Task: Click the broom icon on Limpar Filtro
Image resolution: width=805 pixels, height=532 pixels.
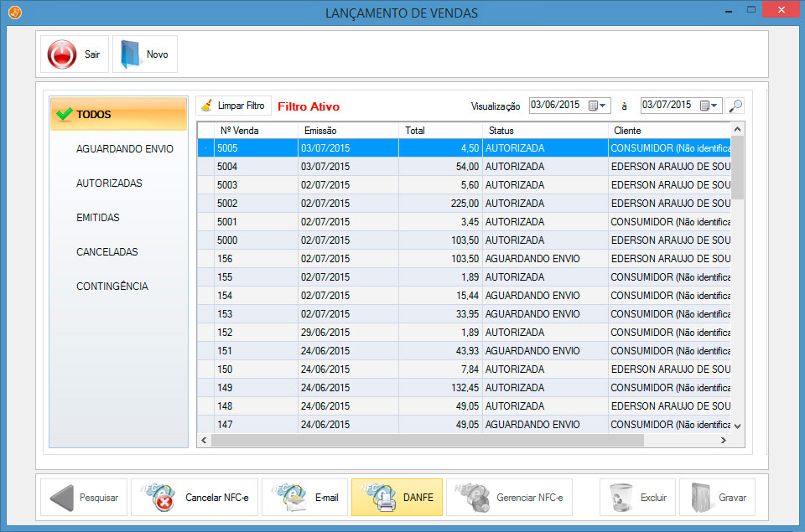Action: [x=207, y=106]
